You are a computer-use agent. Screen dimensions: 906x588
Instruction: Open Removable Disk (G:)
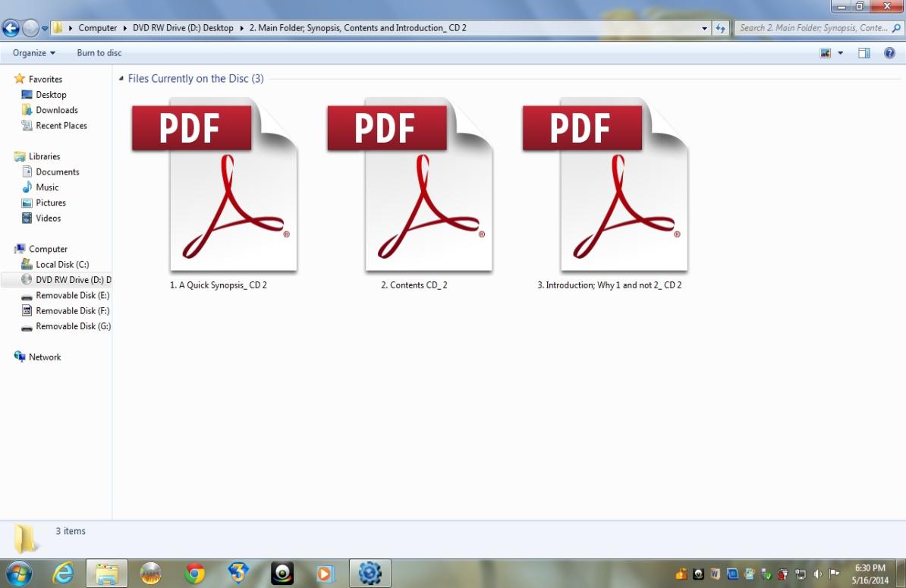72,326
